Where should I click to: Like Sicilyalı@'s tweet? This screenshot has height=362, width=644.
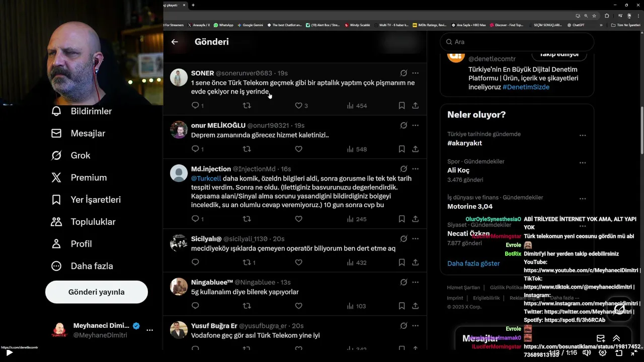click(x=298, y=262)
